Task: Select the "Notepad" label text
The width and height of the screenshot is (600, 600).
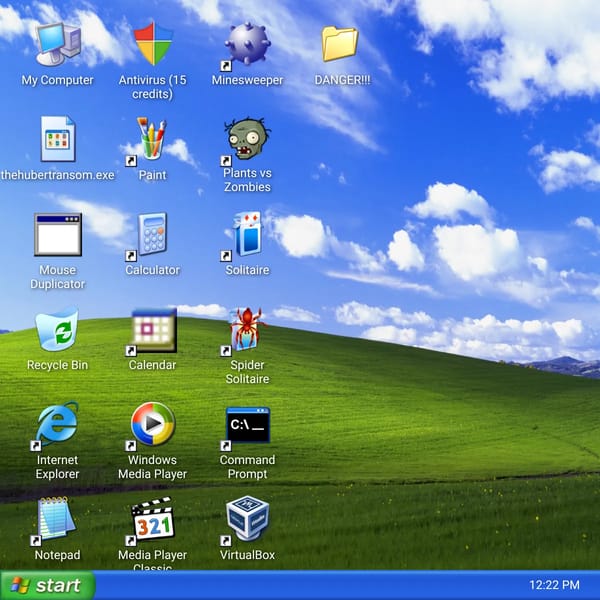Action: tap(57, 555)
